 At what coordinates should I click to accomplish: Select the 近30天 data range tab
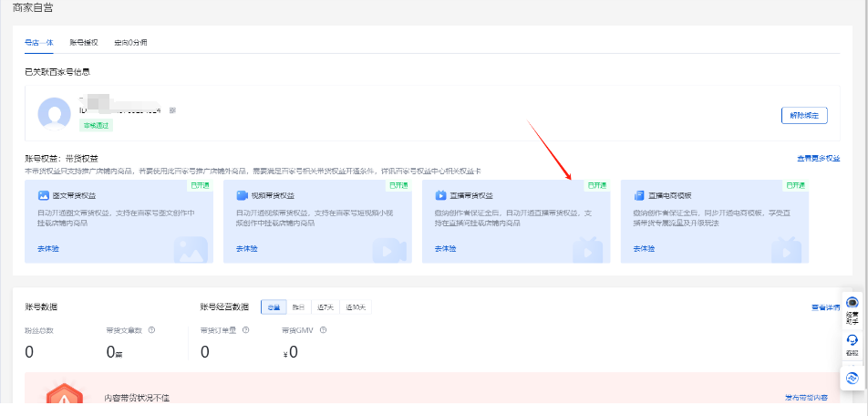[356, 307]
